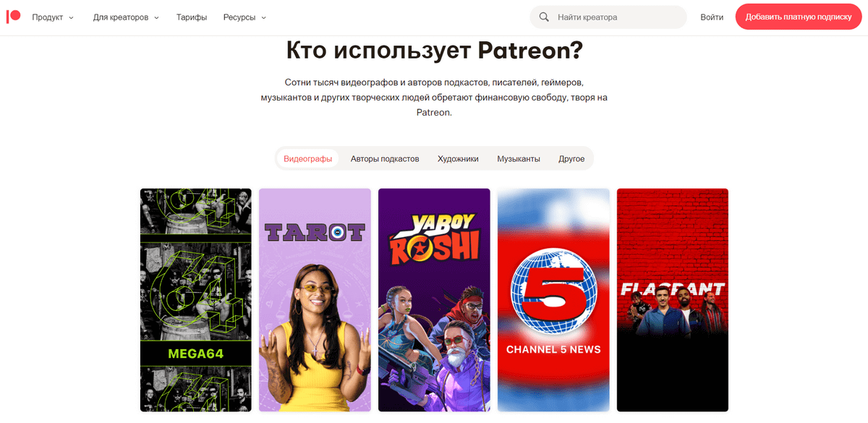Expand the Ресурсы dropdown chevron
Viewport: 868px width, 423px height.
coord(263,17)
